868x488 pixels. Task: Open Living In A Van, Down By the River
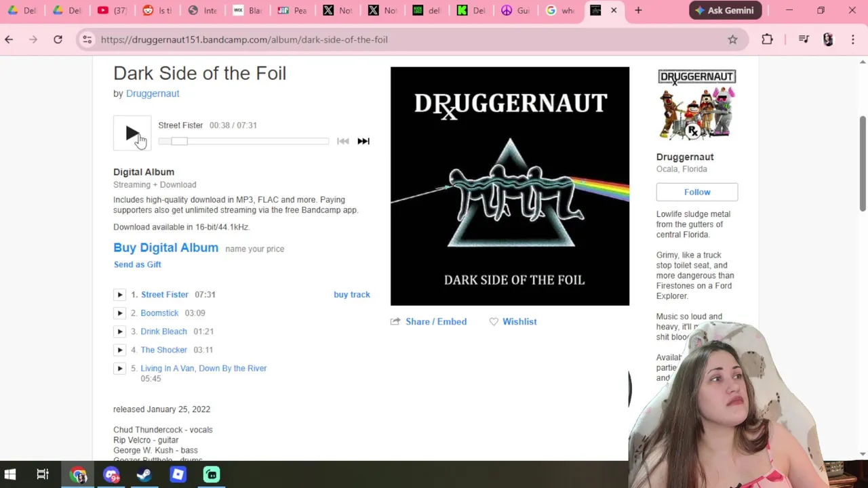pos(203,368)
